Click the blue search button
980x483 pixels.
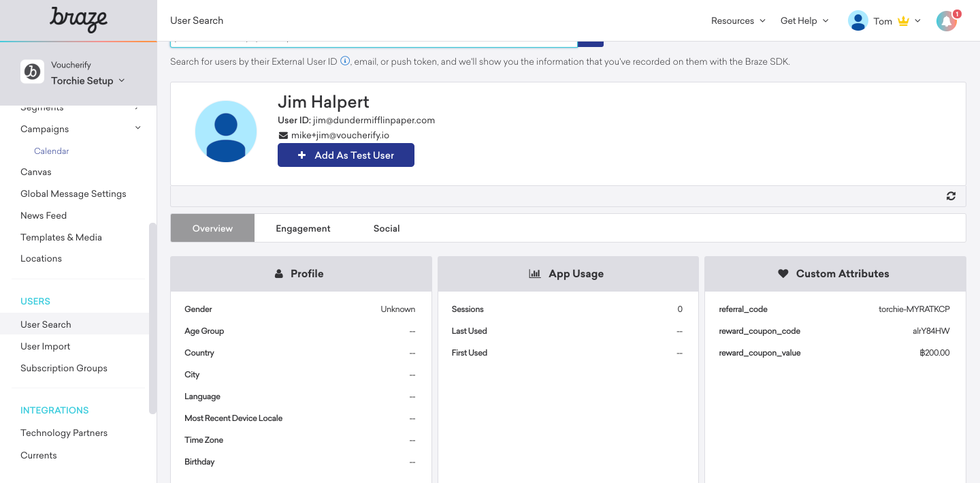pos(591,44)
